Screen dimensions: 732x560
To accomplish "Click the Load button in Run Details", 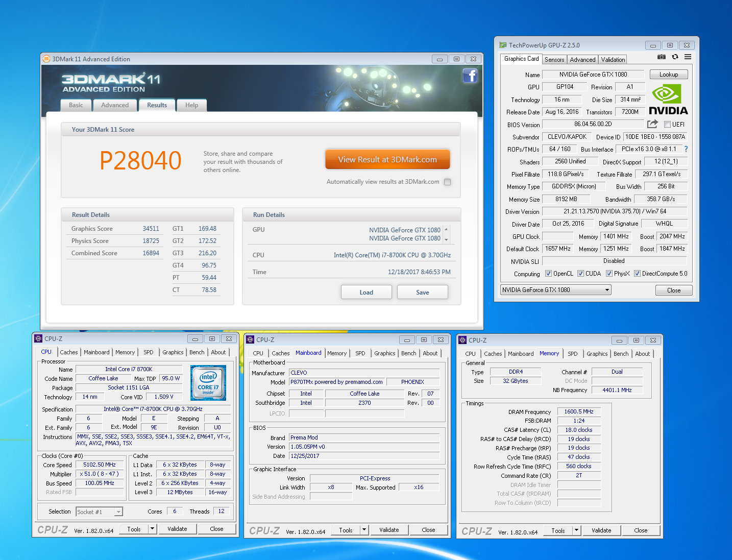I will 367,292.
